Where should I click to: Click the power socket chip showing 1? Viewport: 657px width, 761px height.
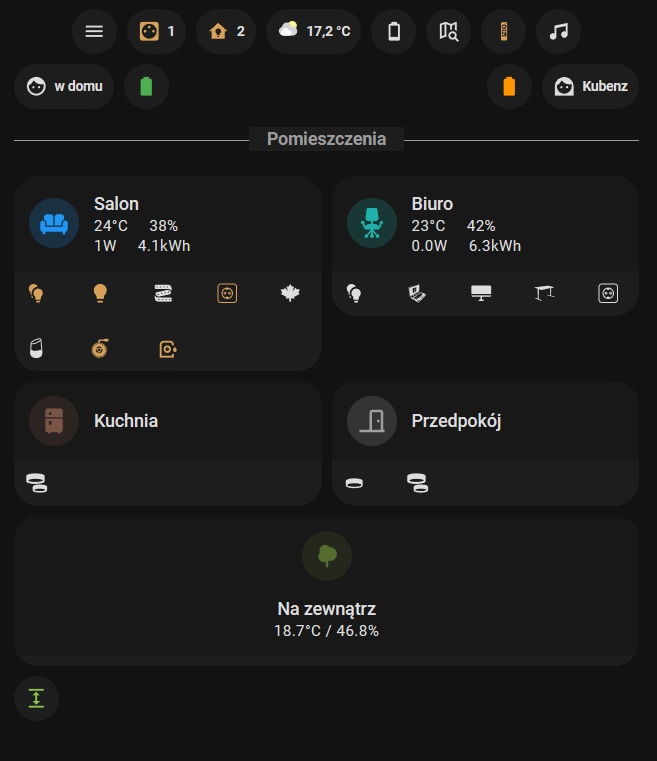click(x=156, y=31)
